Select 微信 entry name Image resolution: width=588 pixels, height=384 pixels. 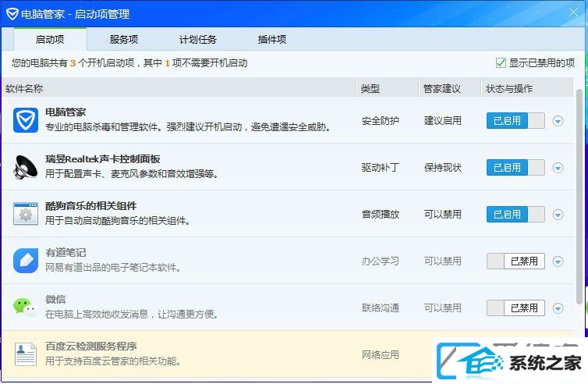tap(55, 299)
